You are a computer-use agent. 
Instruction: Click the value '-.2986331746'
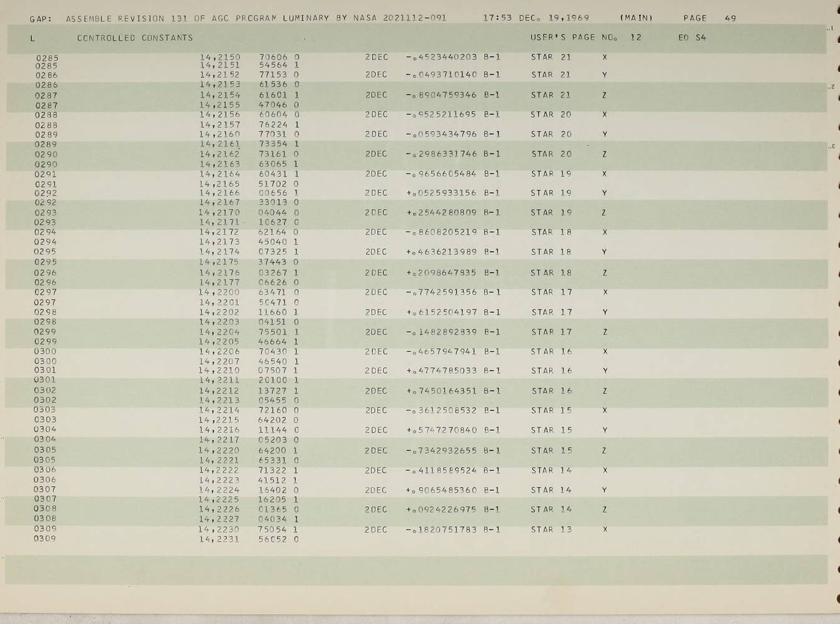[441, 154]
